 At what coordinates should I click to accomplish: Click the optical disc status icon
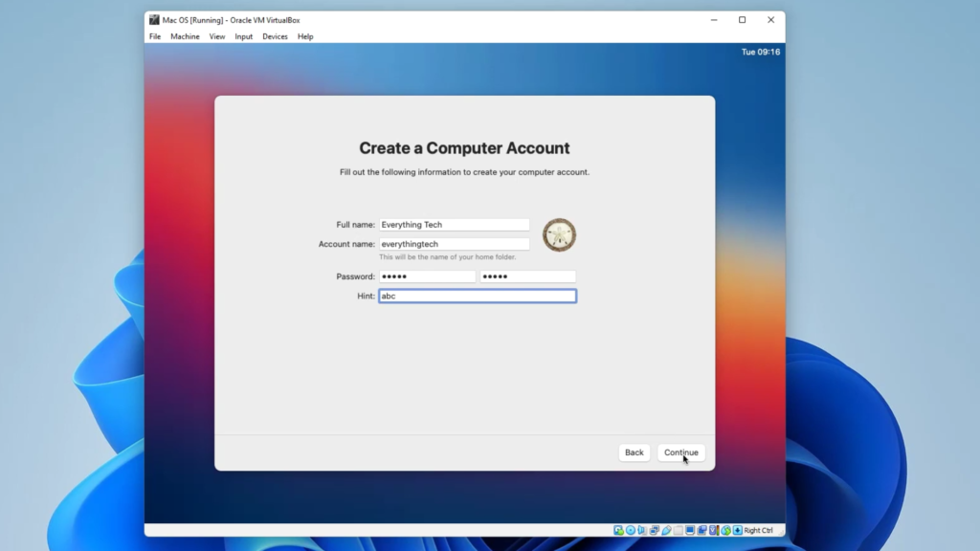(x=631, y=530)
